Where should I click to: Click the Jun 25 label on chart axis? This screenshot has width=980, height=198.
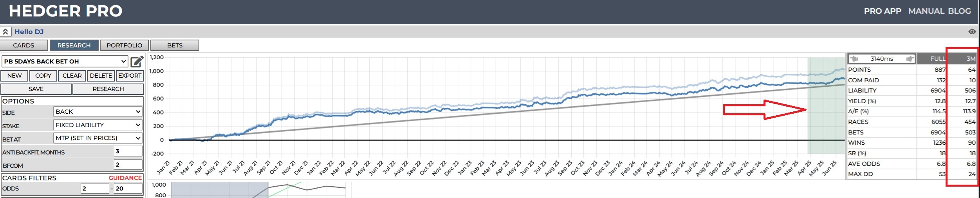tap(829, 168)
